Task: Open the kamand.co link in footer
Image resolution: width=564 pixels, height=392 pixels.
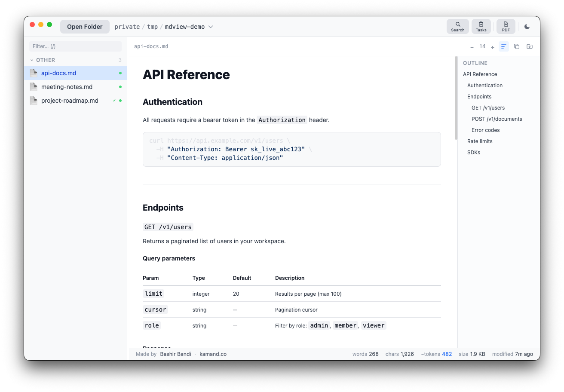Action: click(213, 354)
